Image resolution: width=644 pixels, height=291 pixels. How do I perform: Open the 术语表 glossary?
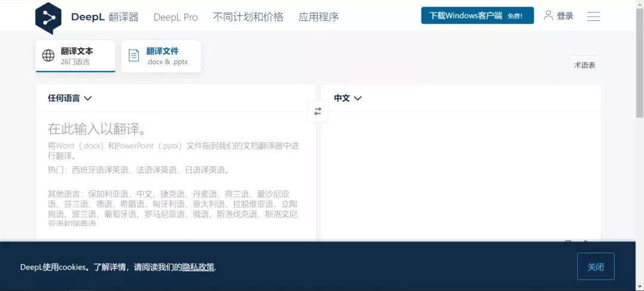pyautogui.click(x=584, y=65)
